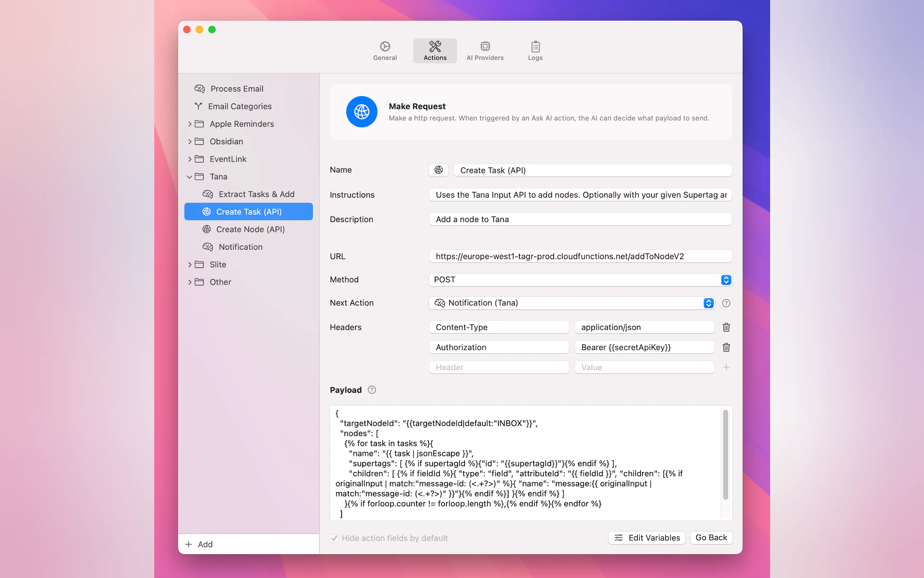This screenshot has width=924, height=578.
Task: Click the Payload editor vertical scrollbar
Action: 725,454
